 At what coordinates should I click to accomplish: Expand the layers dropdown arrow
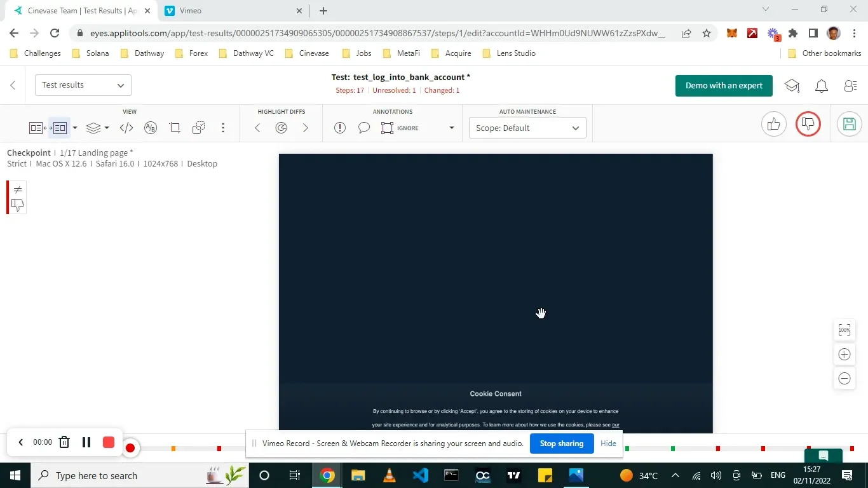click(x=107, y=128)
